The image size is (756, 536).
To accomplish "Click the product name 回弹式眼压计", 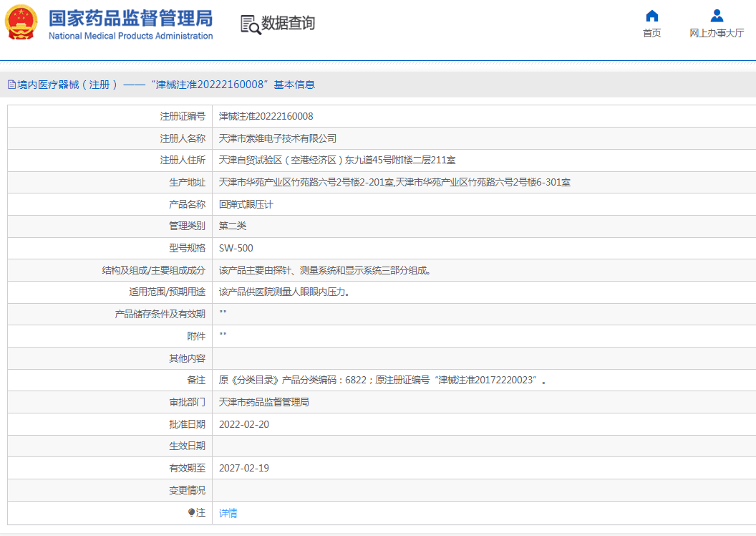I will pyautogui.click(x=246, y=204).
